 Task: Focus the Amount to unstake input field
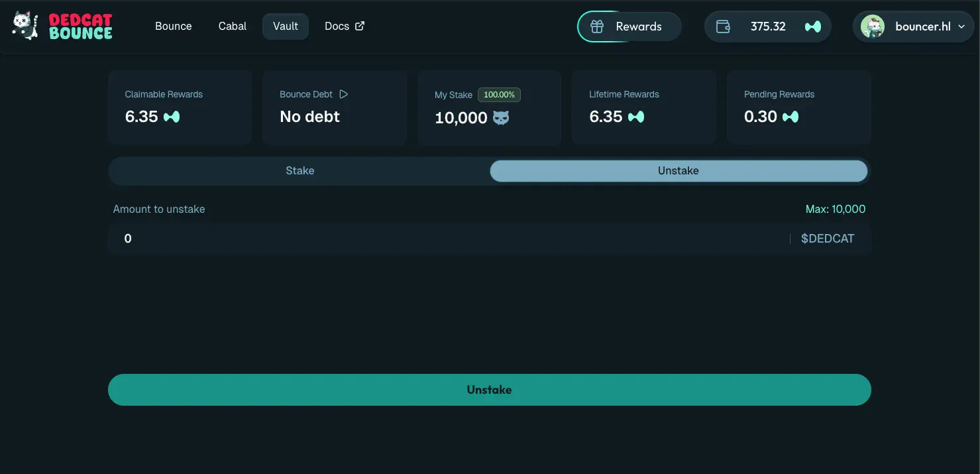[x=451, y=239]
